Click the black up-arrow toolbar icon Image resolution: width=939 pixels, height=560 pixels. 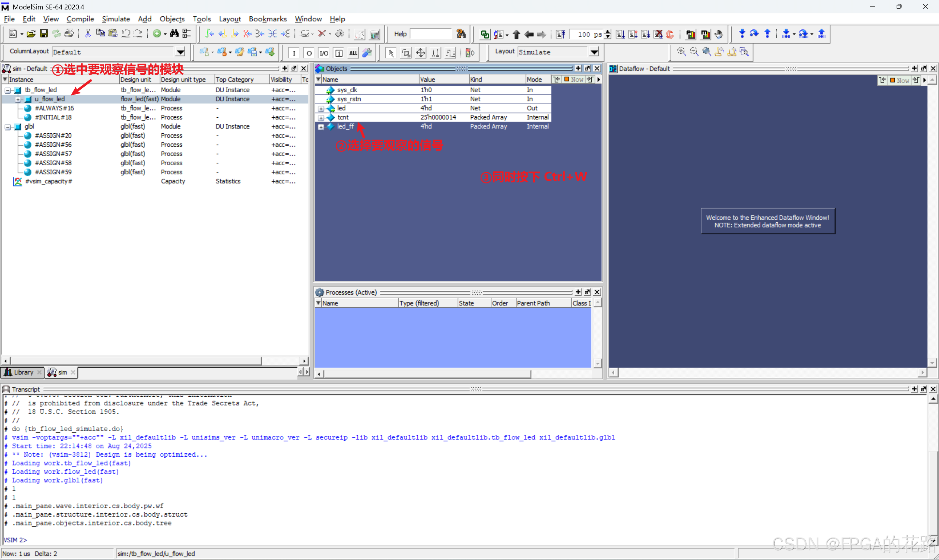[517, 34]
